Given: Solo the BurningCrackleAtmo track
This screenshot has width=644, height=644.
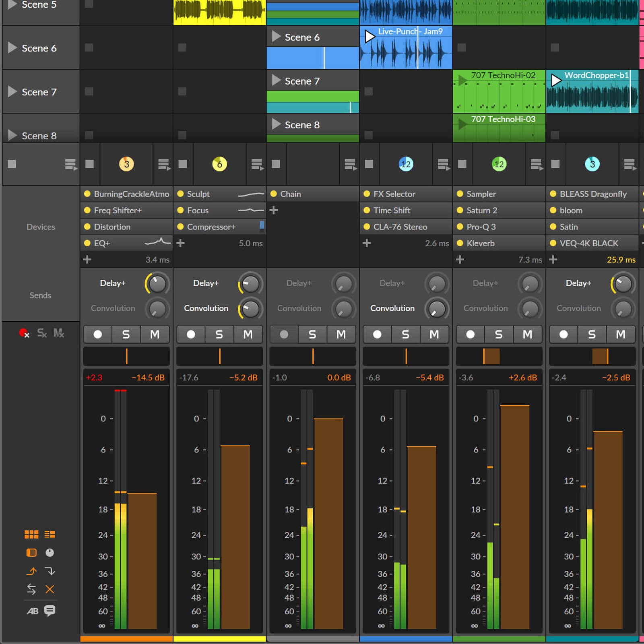Looking at the screenshot, I should (126, 334).
